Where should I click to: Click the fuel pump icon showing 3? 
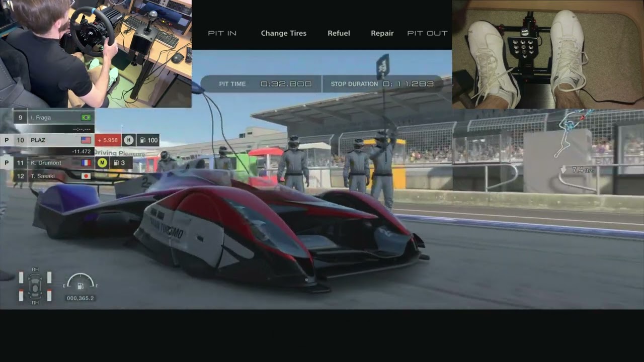pos(116,163)
